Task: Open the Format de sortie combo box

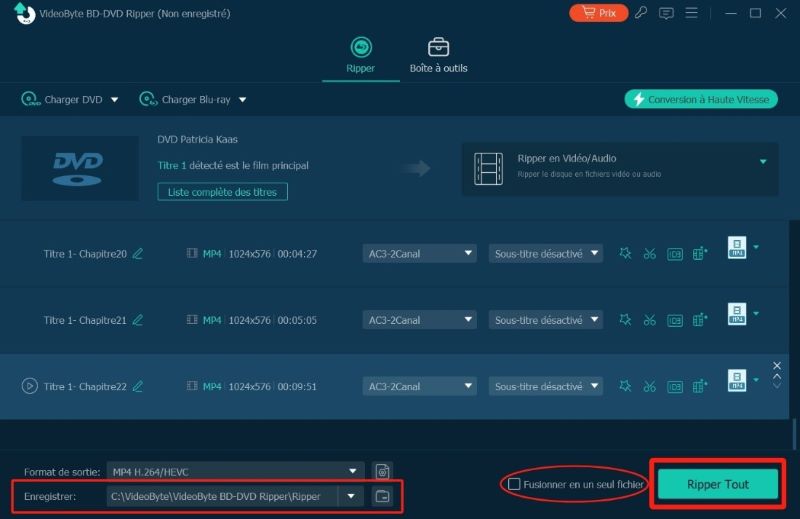Action: coord(235,472)
